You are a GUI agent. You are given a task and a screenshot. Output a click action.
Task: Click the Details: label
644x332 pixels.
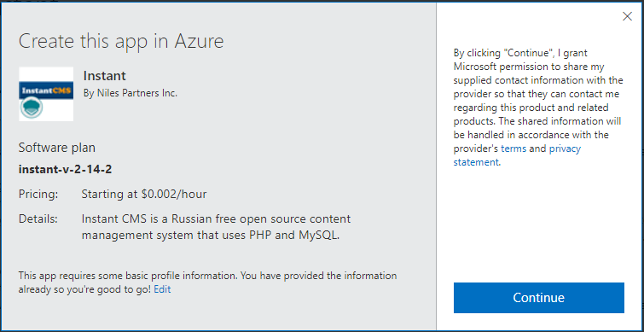(x=38, y=218)
